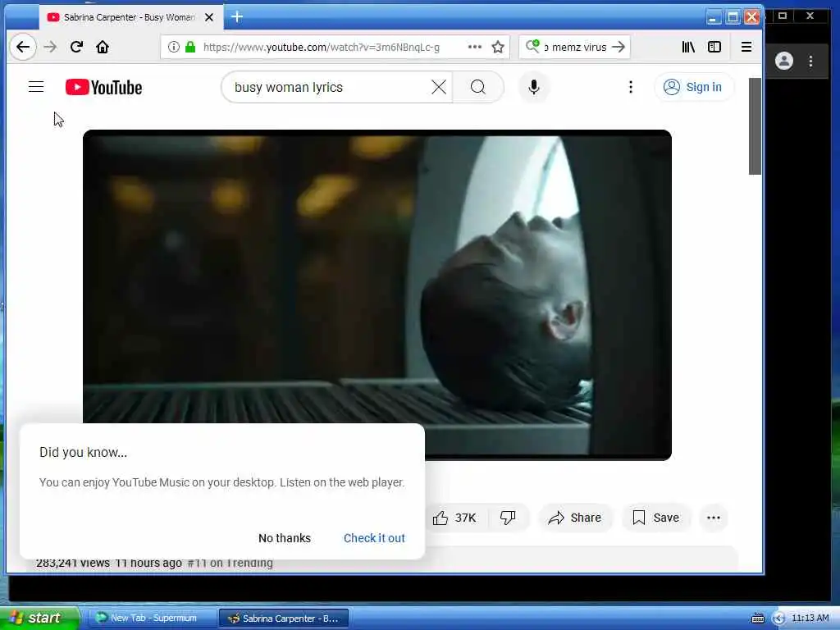Toggle the browser sidebar icon

[x=714, y=47]
